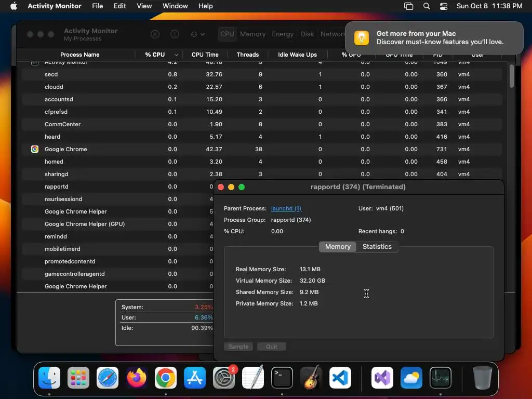Image resolution: width=532 pixels, height=399 pixels.
Task: Open the launchd (1) parent process link
Action: (286, 208)
